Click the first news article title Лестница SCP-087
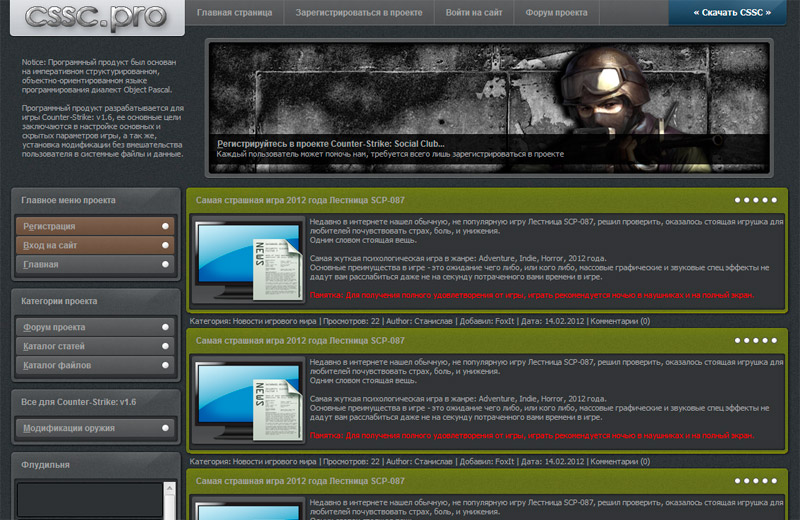This screenshot has width=800, height=520. pos(300,200)
